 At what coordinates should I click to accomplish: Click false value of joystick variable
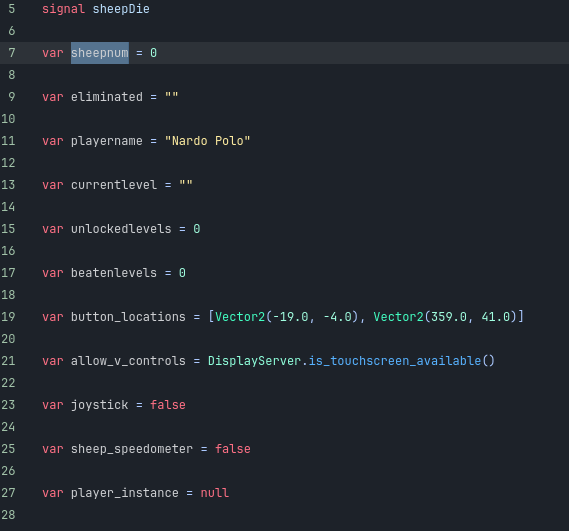(x=168, y=405)
